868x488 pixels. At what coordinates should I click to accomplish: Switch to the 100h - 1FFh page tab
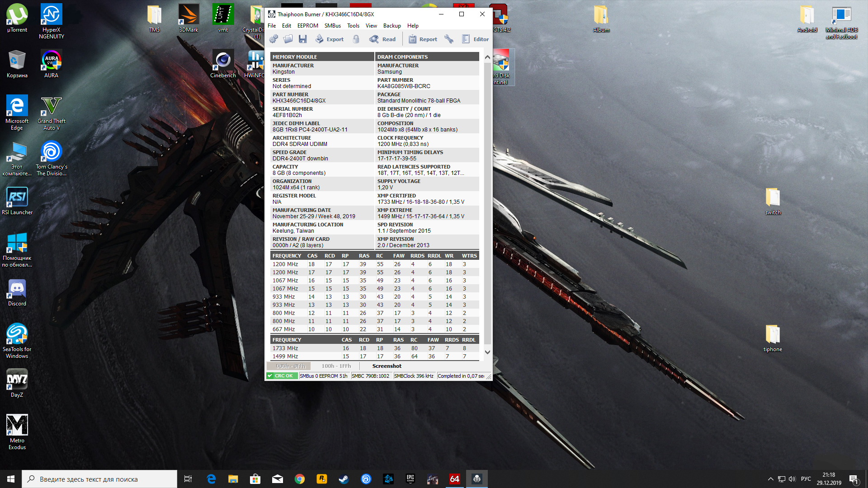coord(336,366)
